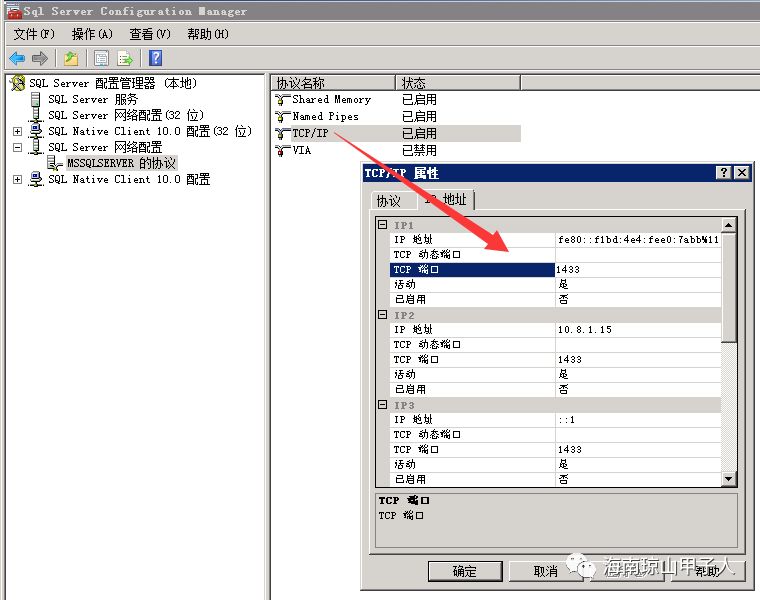This screenshot has height=600, width=760.
Task: Open the 操作(A) menu
Action: click(92, 34)
